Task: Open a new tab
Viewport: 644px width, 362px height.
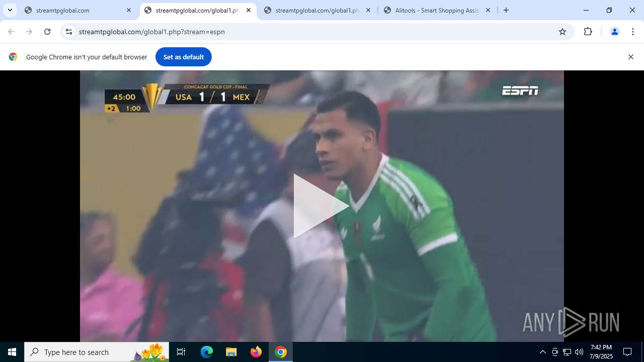Action: coord(506,10)
